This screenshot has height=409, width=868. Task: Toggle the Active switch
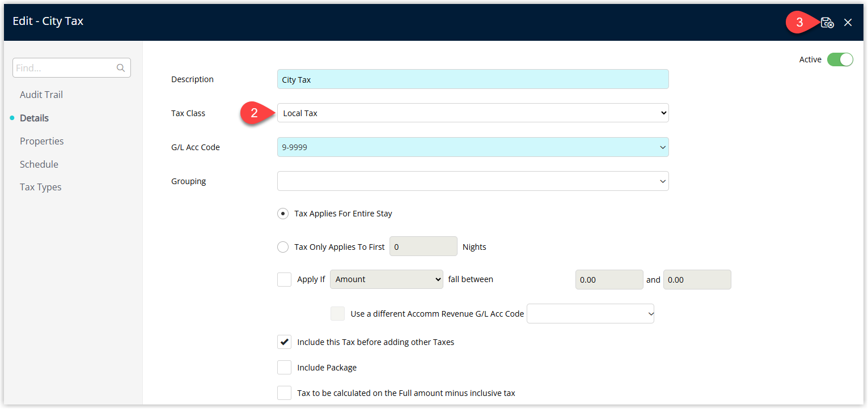(x=840, y=59)
